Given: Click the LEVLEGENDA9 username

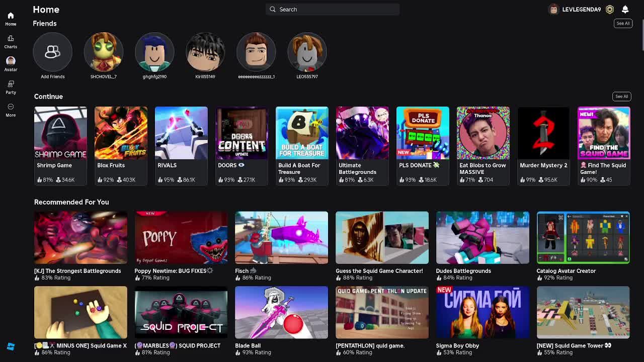Looking at the screenshot, I should [581, 9].
